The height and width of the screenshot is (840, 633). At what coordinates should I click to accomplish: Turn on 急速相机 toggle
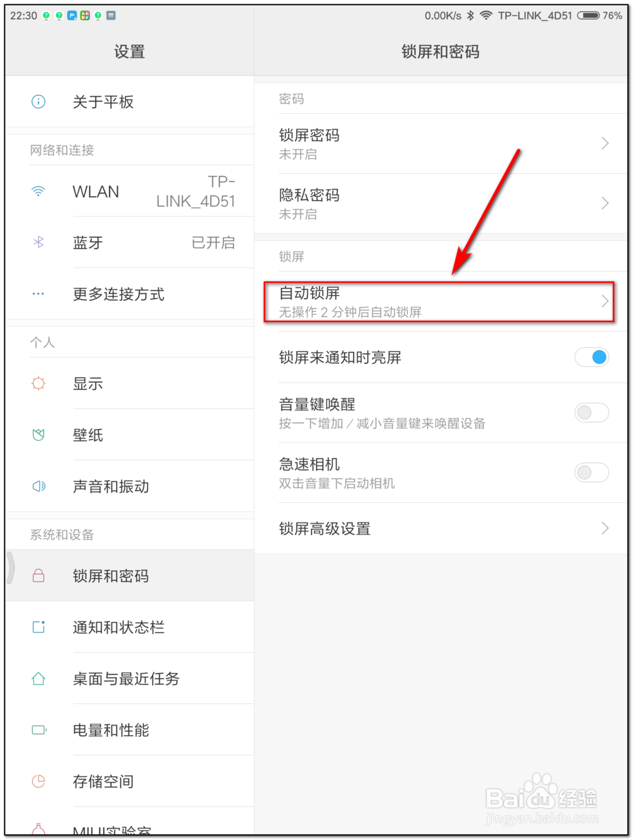pos(591,472)
